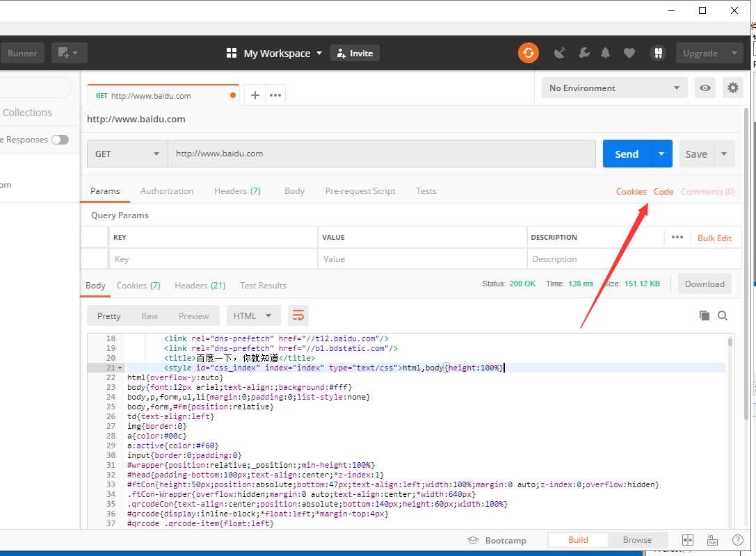Screen dimensions: 756x556
Task: Change the HTML response format dropdown
Action: [252, 316]
